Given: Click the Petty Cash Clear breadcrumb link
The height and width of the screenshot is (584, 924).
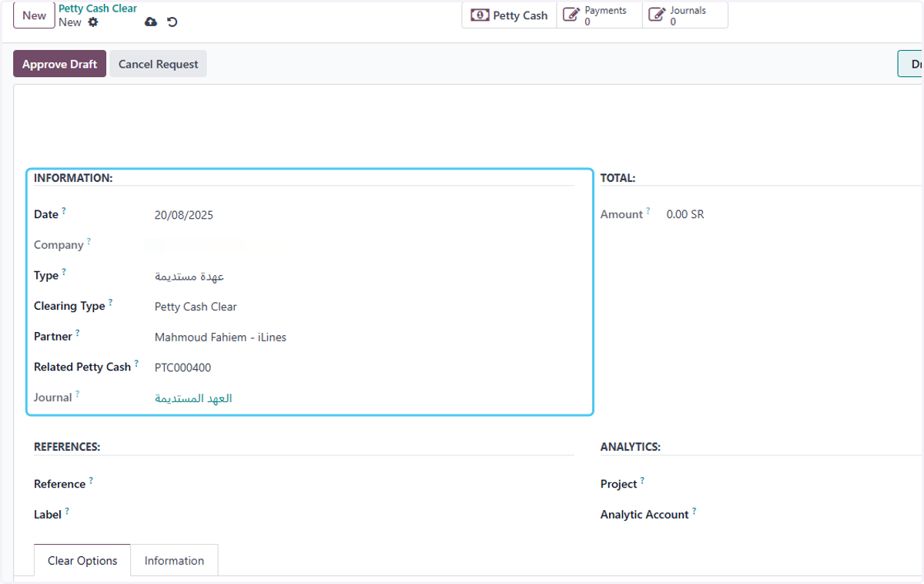Looking at the screenshot, I should (x=98, y=8).
